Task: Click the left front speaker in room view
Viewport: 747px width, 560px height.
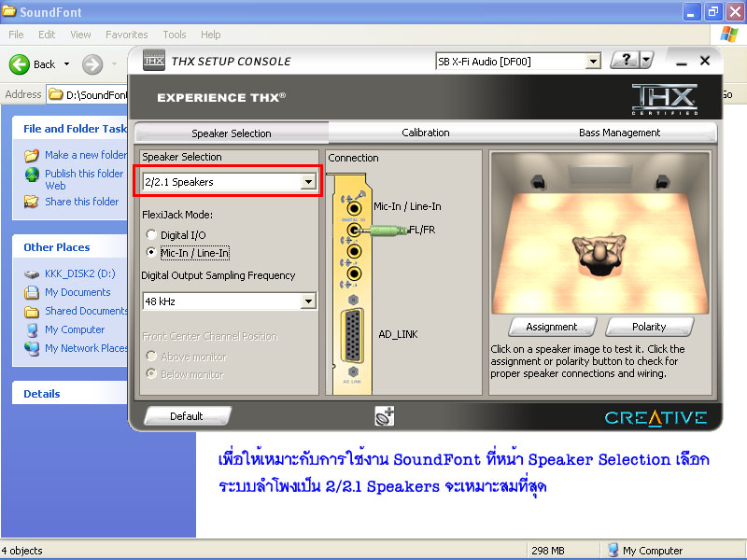Action: (x=539, y=181)
